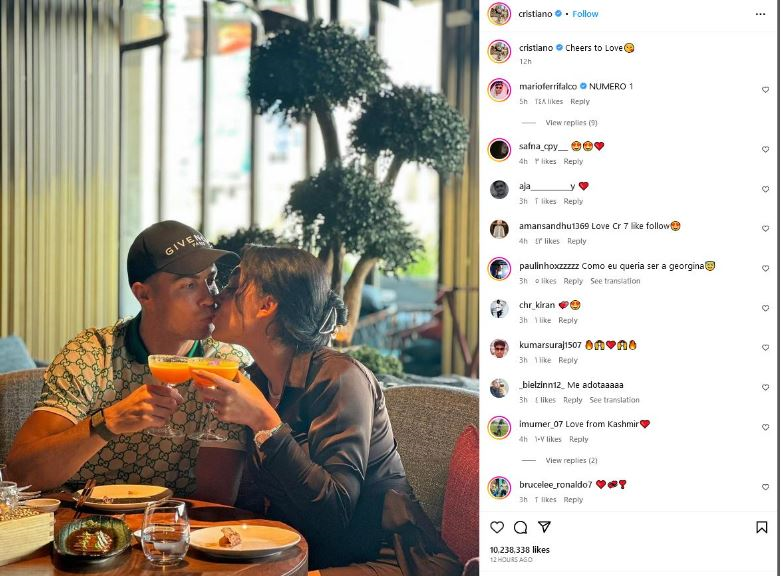
Task: Open kumarsuraj1507 username link
Action: pos(550,345)
